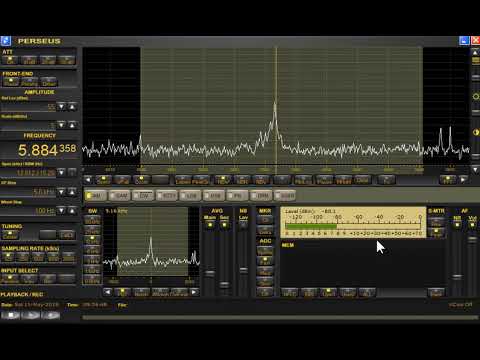Decrease the reference level with down arrow
The height and width of the screenshot is (360, 480).
coord(61,107)
